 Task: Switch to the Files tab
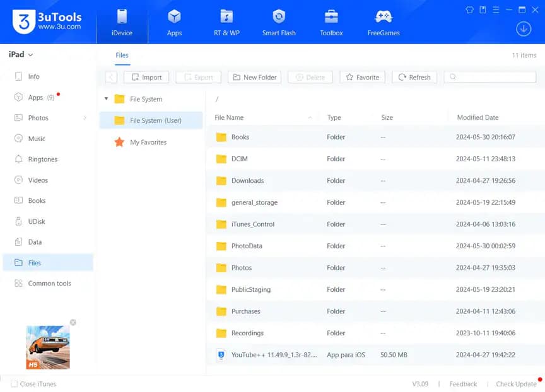pyautogui.click(x=122, y=55)
